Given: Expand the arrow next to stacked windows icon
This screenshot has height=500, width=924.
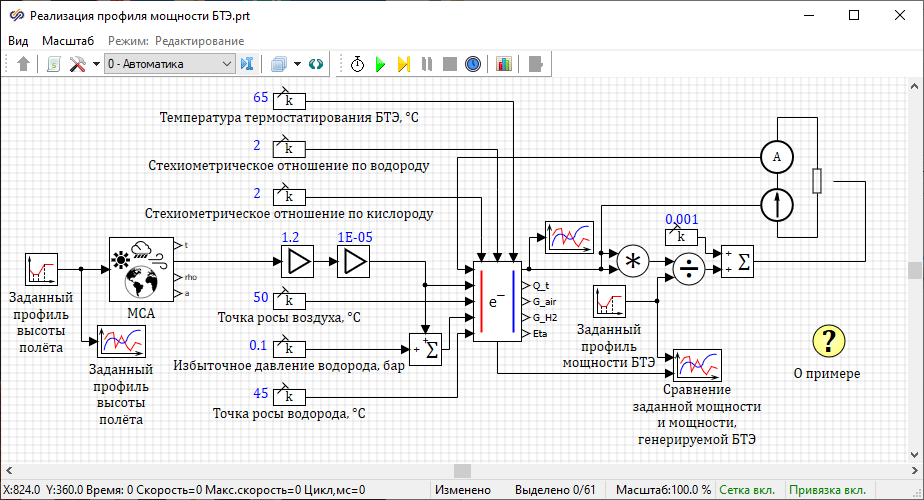Looking at the screenshot, I should (x=297, y=64).
